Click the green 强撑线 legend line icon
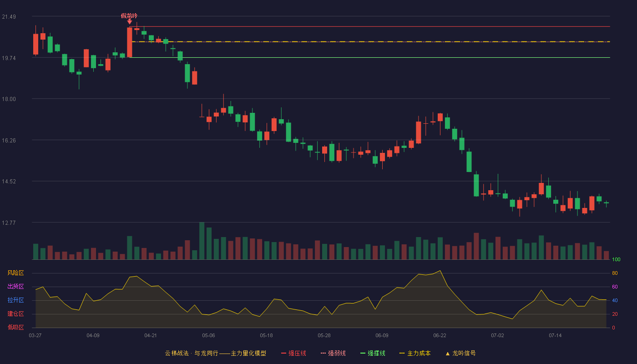The image size is (637, 364). point(363,353)
